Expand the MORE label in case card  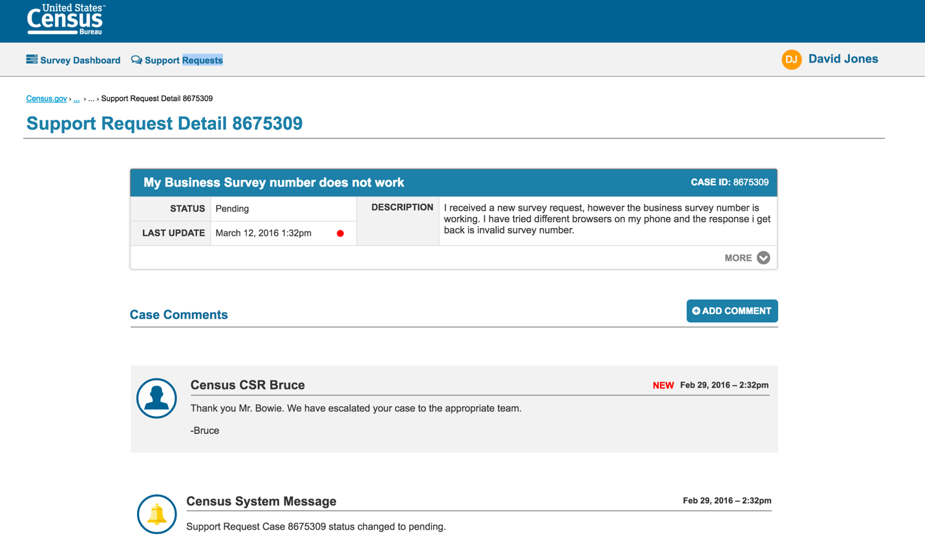[x=738, y=258]
